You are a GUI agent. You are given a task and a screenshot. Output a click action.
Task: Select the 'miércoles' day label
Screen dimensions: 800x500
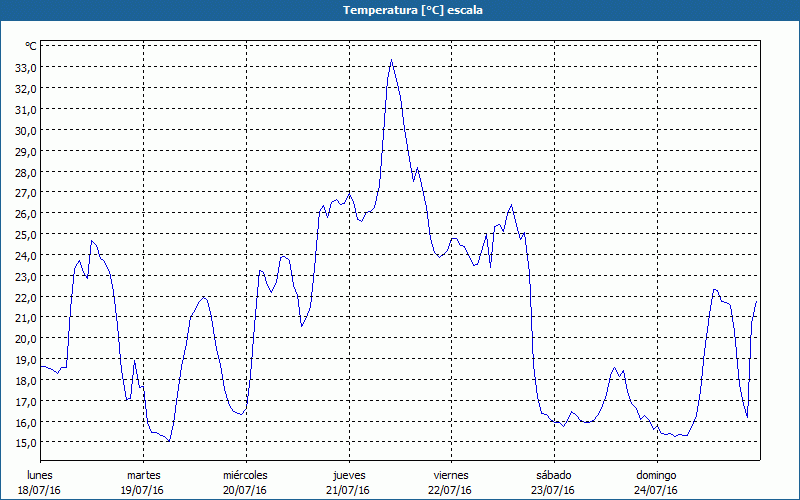[x=245, y=475]
